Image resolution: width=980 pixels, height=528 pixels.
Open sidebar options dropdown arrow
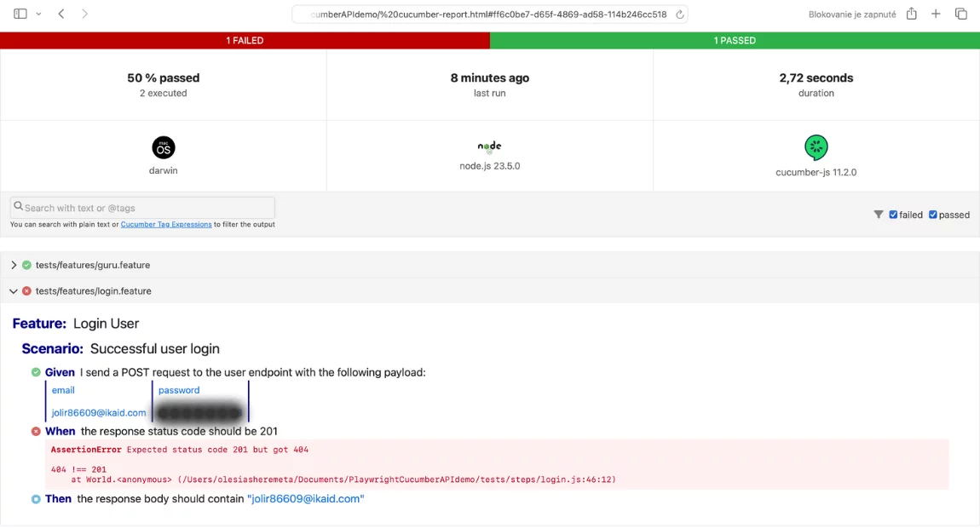[38, 14]
